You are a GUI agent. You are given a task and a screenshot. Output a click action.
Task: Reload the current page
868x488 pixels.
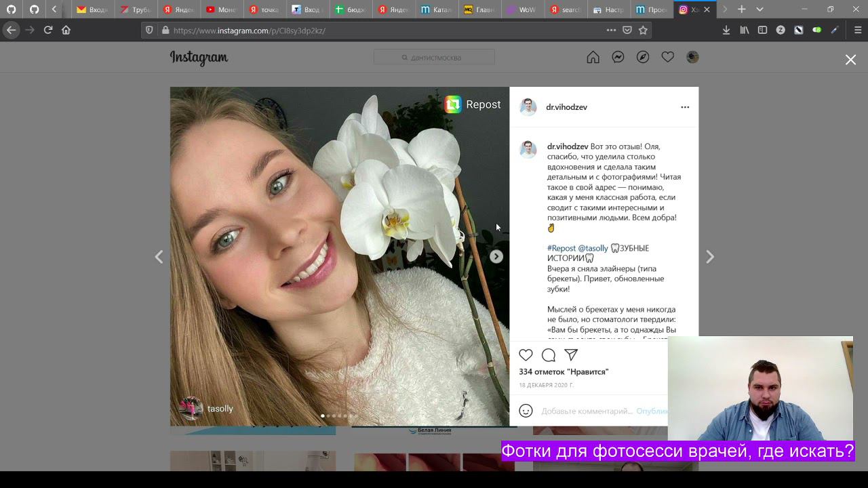pyautogui.click(x=47, y=30)
